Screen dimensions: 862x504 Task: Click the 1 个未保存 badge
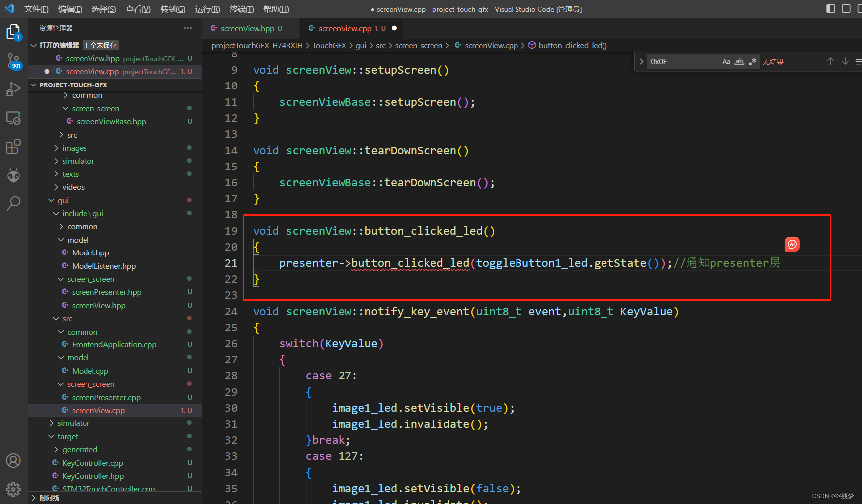tap(101, 45)
